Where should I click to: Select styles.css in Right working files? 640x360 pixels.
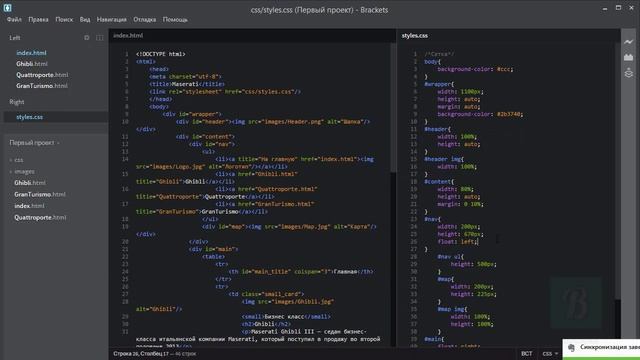point(29,117)
